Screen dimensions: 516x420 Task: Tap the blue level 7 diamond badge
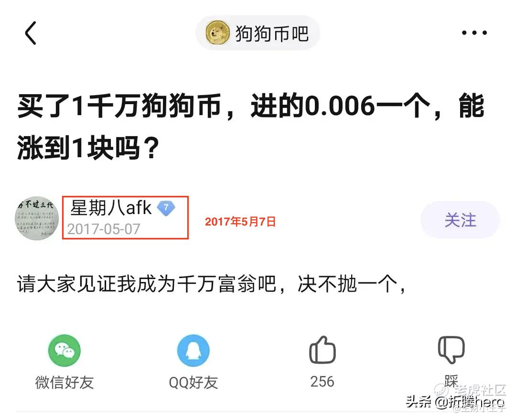[x=166, y=207]
